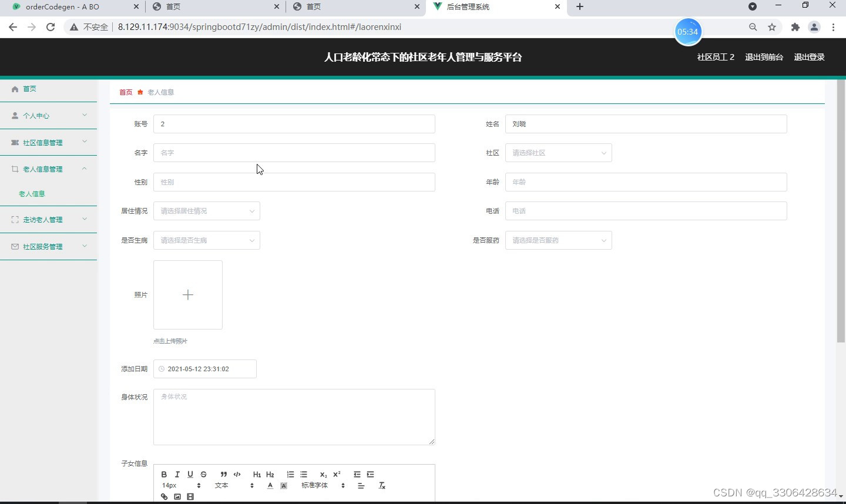
Task: Reload the current page
Action: pyautogui.click(x=51, y=27)
